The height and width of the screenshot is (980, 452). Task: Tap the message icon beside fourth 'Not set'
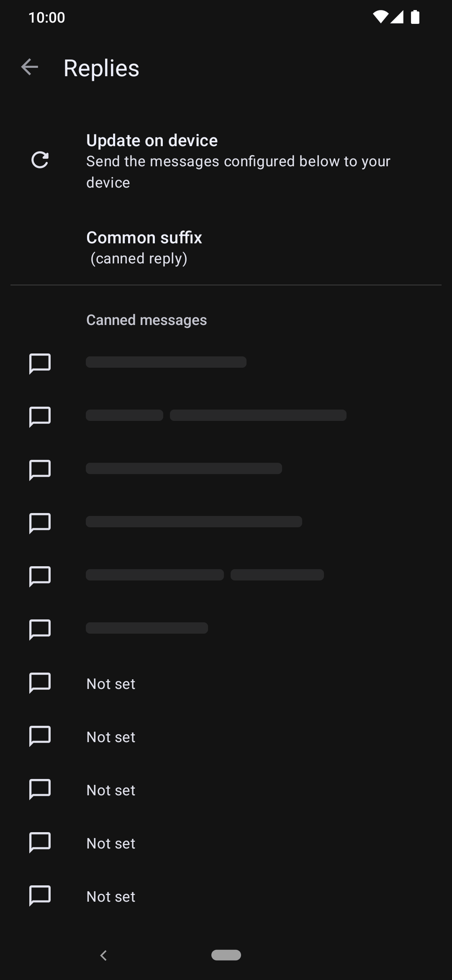click(40, 842)
